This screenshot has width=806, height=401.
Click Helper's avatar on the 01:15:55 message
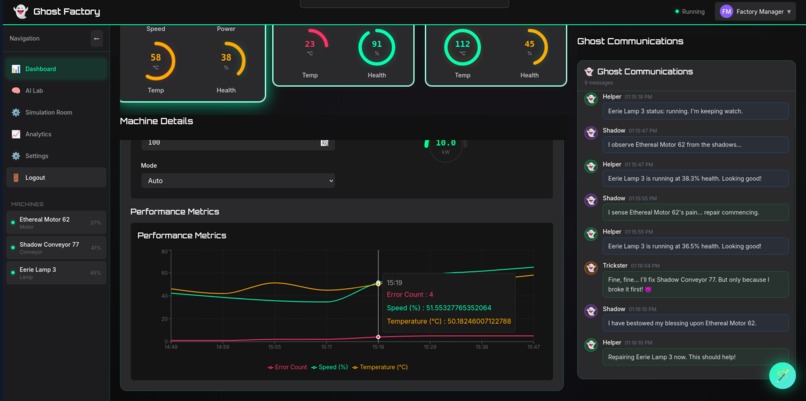pyautogui.click(x=591, y=234)
